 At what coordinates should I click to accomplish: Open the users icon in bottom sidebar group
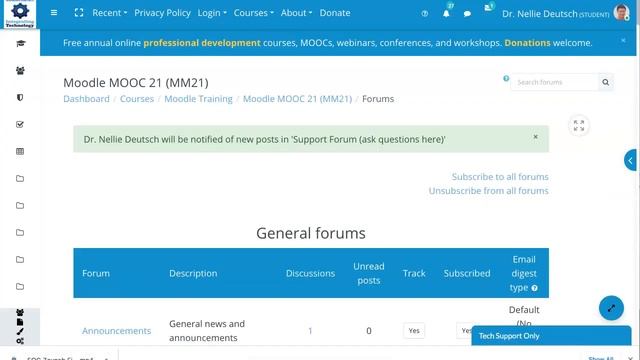(x=20, y=313)
